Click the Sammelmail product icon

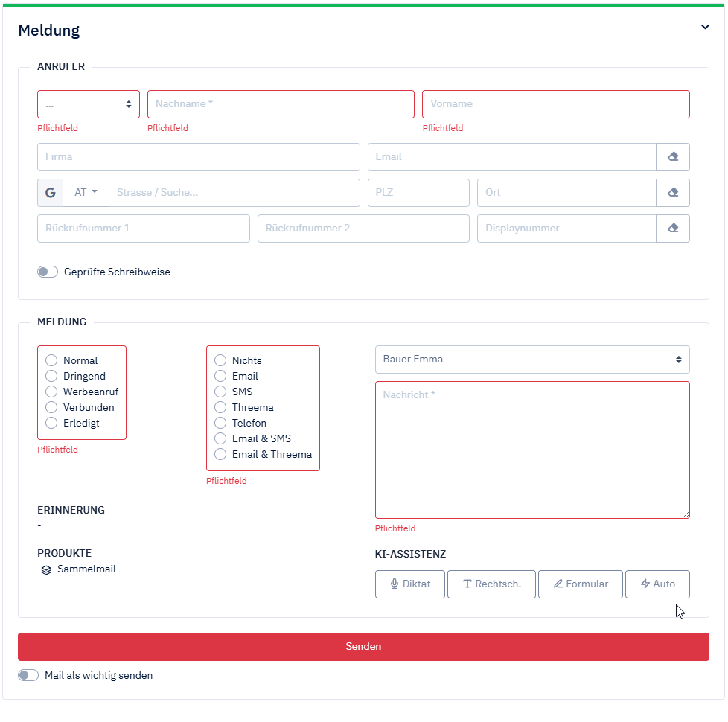click(x=46, y=570)
